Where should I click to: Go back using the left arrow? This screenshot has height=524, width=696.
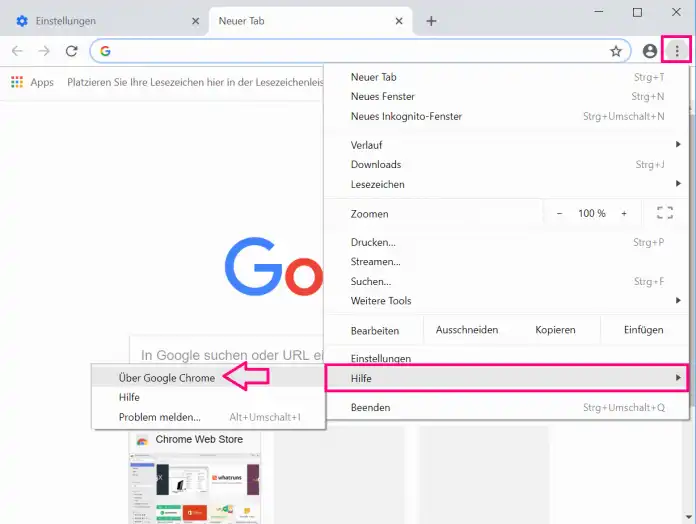pos(17,51)
